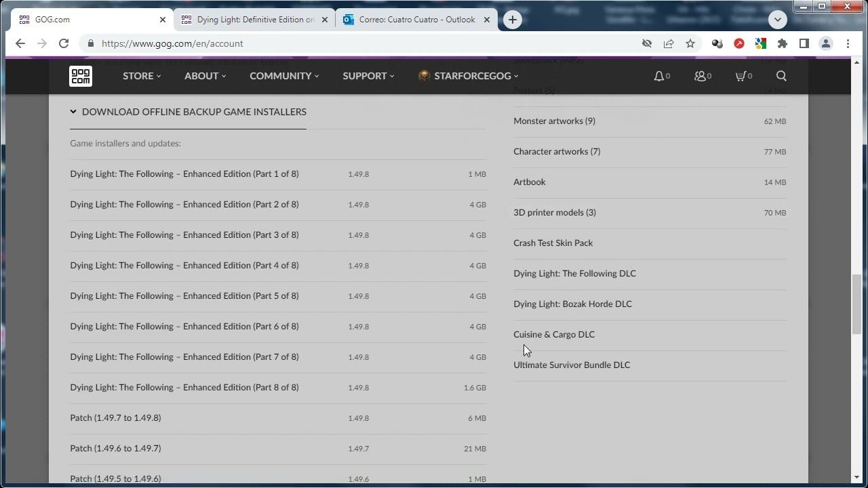The height and width of the screenshot is (488, 868).
Task: Click the site lock icon in address bar
Action: [x=90, y=43]
